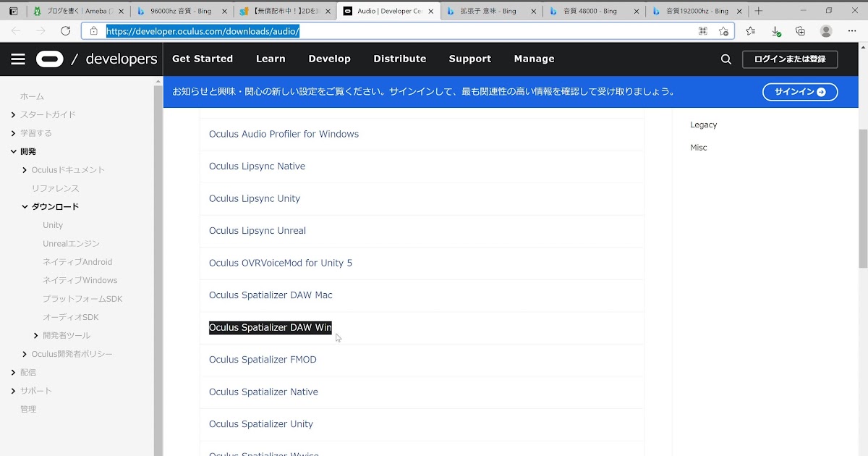The height and width of the screenshot is (456, 868).
Task: Open Oculus Spatializer DAW Mac link
Action: click(271, 295)
